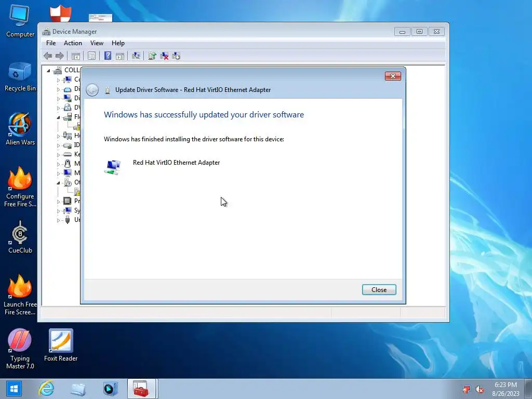Click the Disable device toolbar icon with down arrow
Screen dimensions: 532x399
176,56
